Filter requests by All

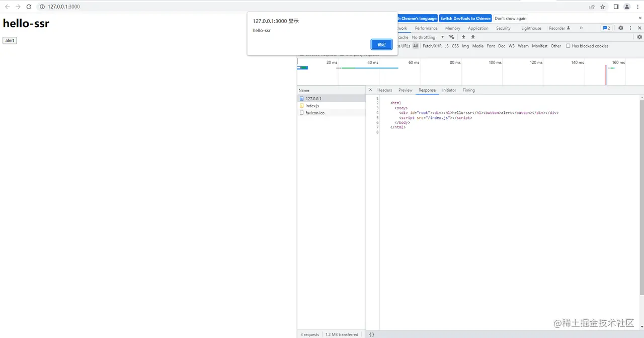(x=416, y=46)
